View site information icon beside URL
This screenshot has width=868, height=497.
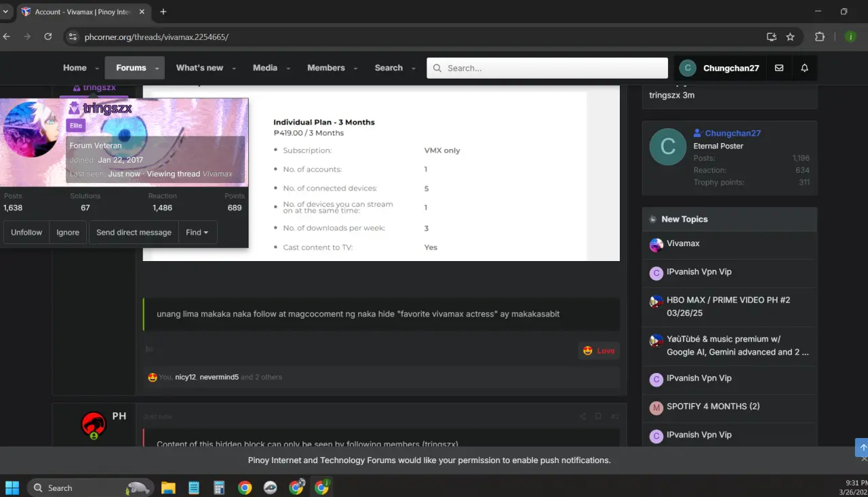coord(73,37)
